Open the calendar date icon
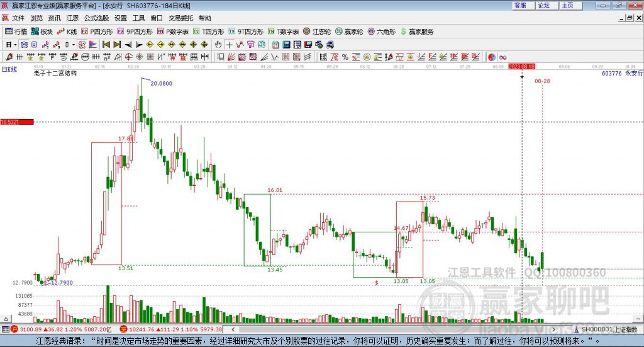The image size is (644, 347). point(275,45)
